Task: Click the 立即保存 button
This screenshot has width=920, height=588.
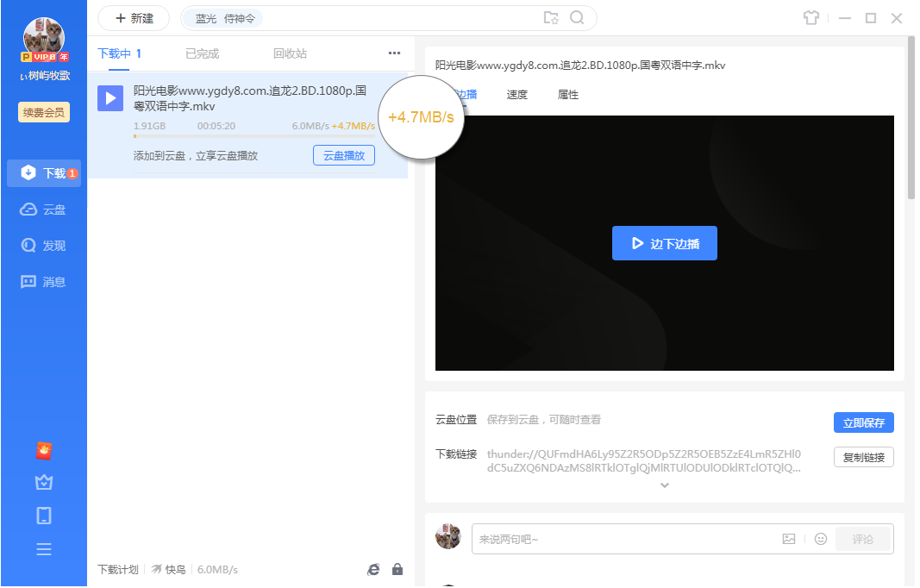Action: click(x=864, y=422)
